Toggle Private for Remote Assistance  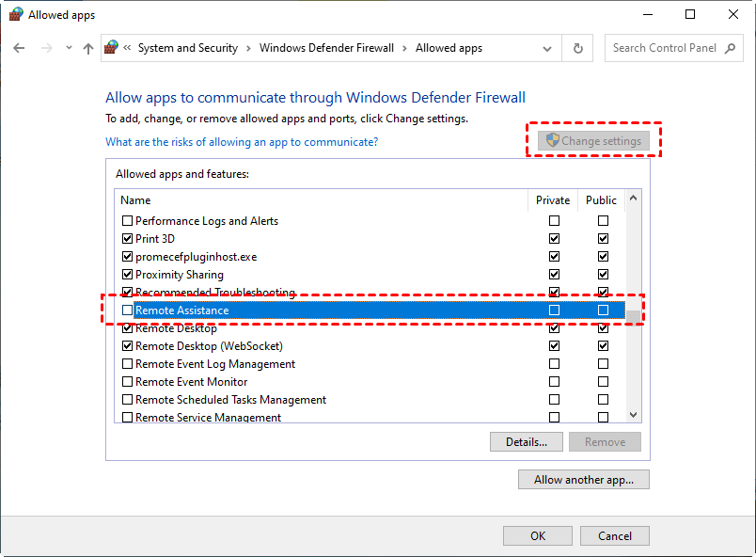click(x=555, y=310)
